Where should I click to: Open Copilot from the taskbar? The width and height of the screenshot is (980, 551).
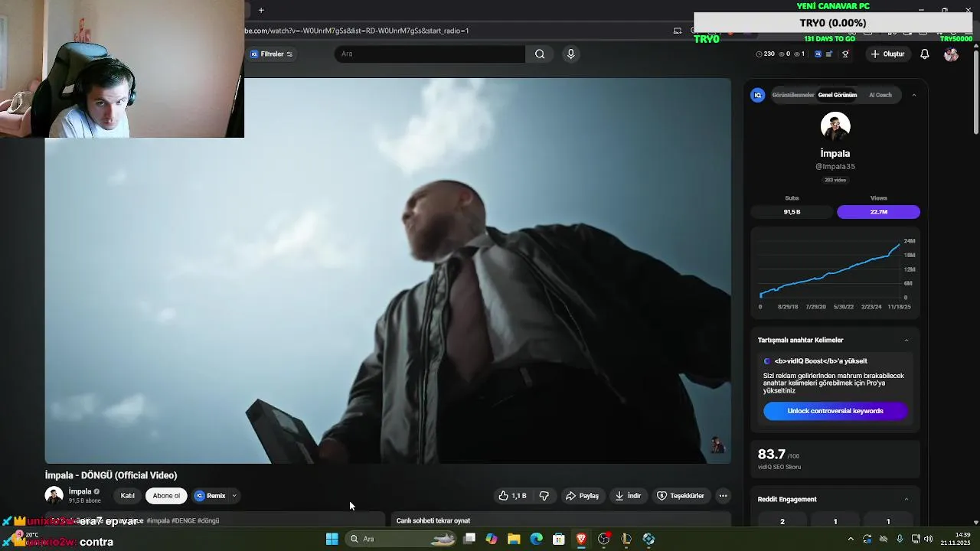click(x=492, y=539)
